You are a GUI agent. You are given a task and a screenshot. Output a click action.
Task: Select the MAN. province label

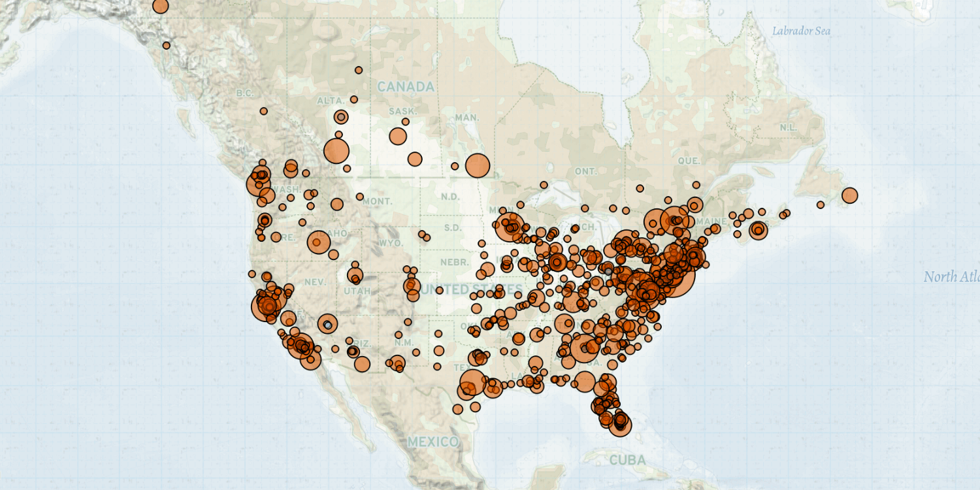[467, 118]
